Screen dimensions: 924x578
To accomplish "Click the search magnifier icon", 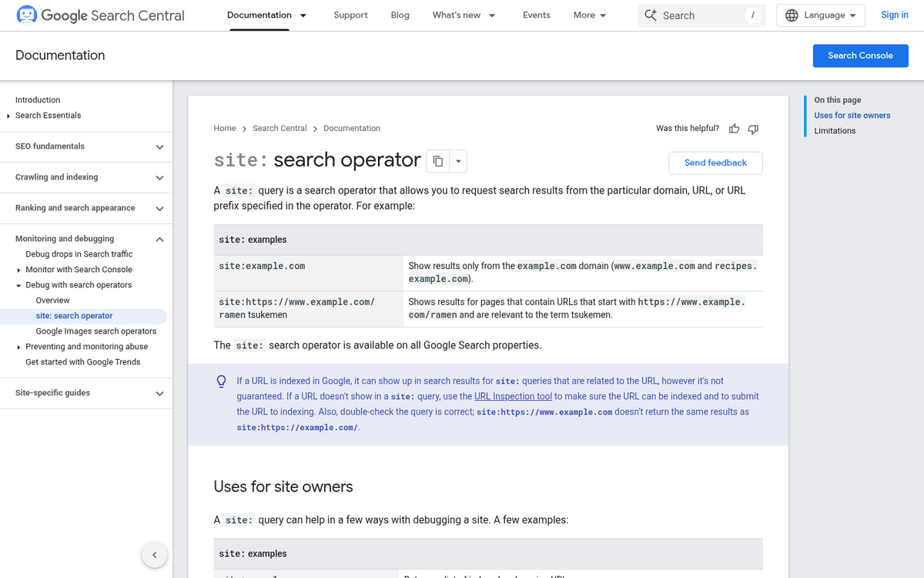I will pos(651,15).
